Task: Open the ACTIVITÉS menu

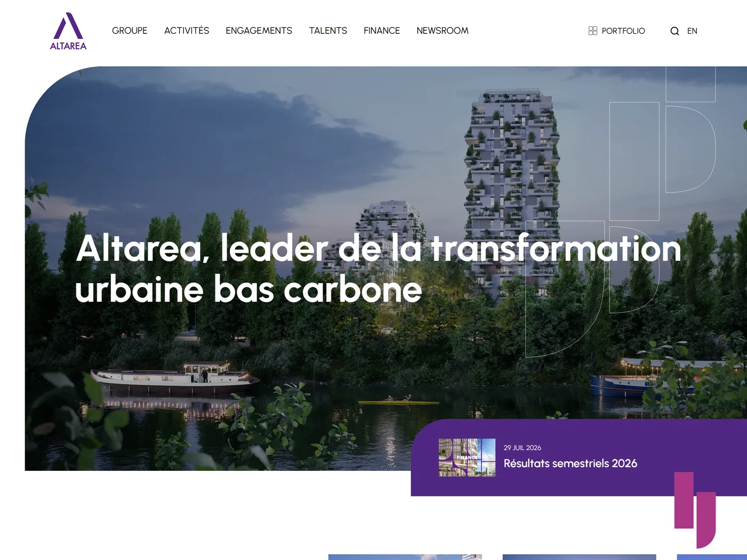Action: 187,31
